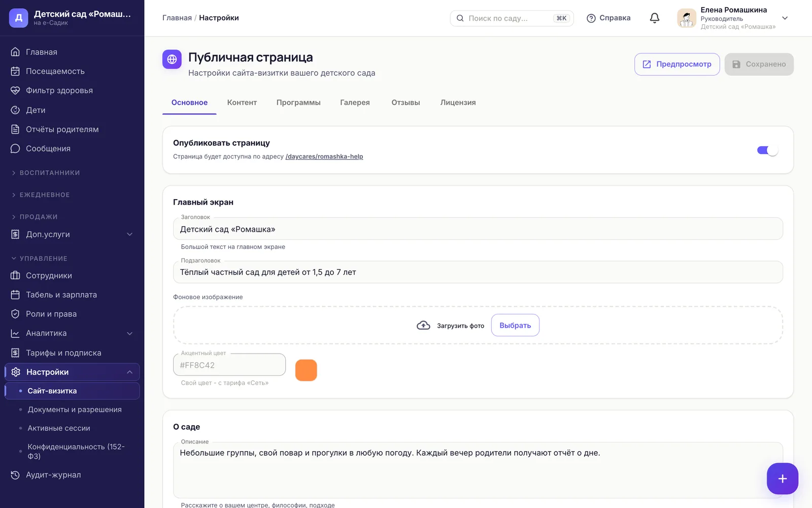The height and width of the screenshot is (508, 812).
Task: Expand the Доп.услуги chevron
Action: 129,234
